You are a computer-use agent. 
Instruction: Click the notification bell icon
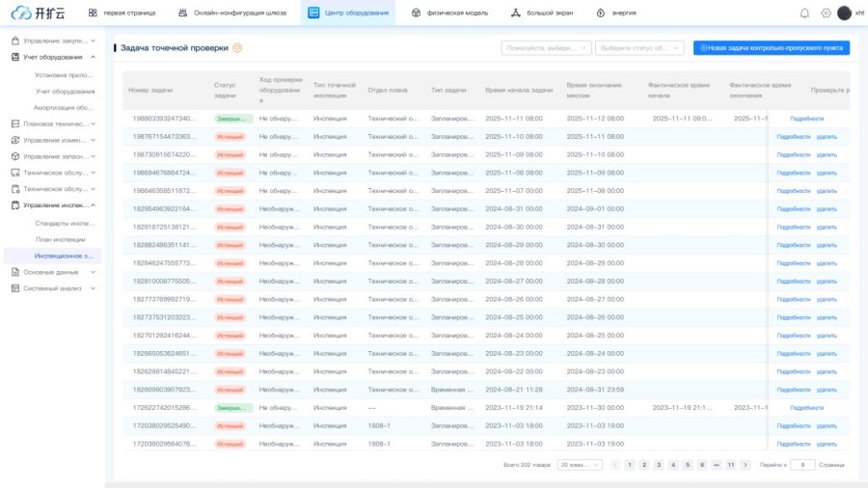(804, 13)
